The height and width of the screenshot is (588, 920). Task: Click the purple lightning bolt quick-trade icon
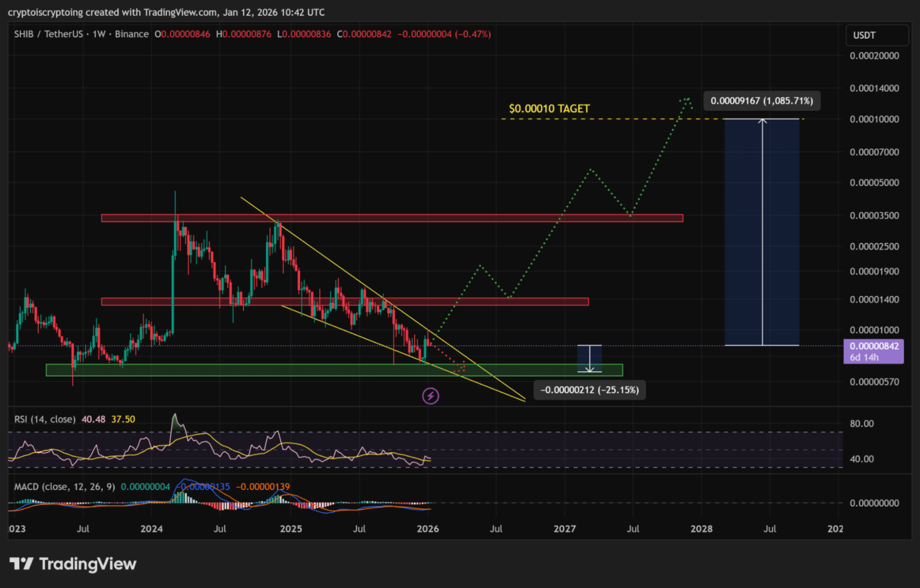(431, 396)
